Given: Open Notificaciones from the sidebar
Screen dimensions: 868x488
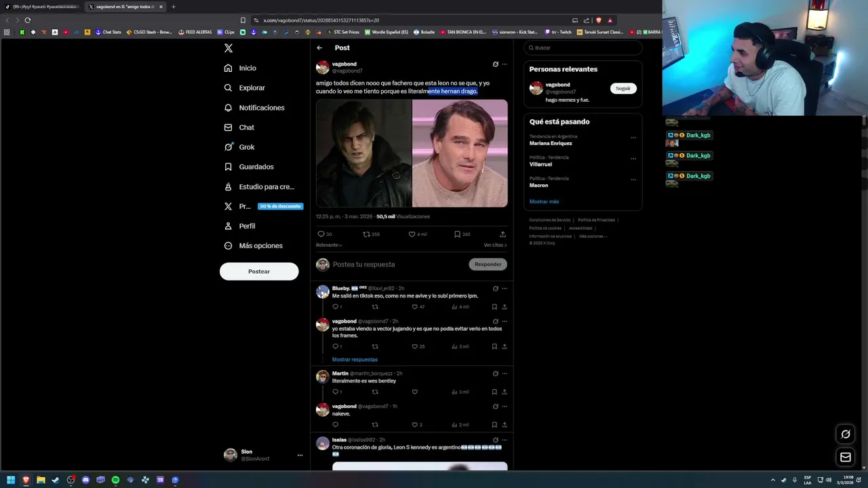Looking at the screenshot, I should 254,108.
